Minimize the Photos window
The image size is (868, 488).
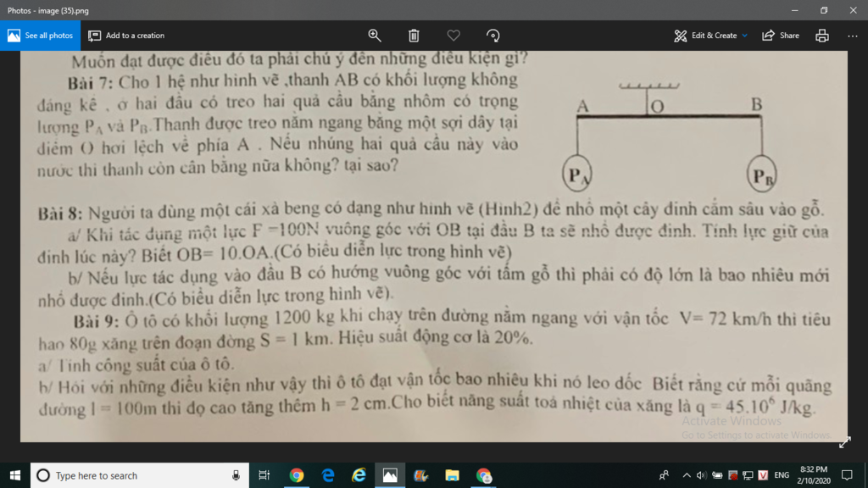pos(795,10)
